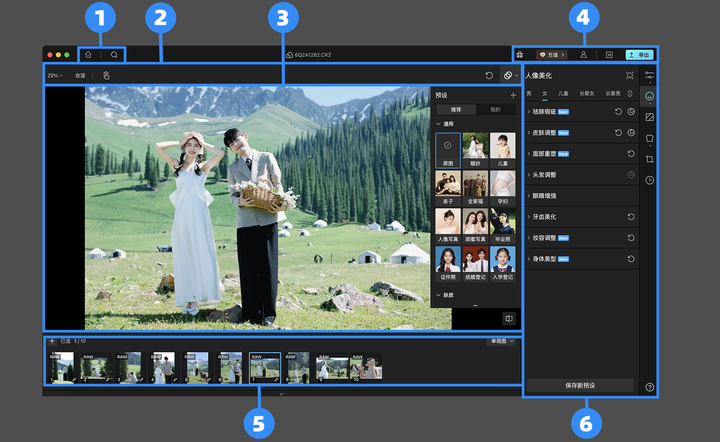720x442 pixels.
Task: Open the 29% zoom level dropdown
Action: click(x=54, y=75)
